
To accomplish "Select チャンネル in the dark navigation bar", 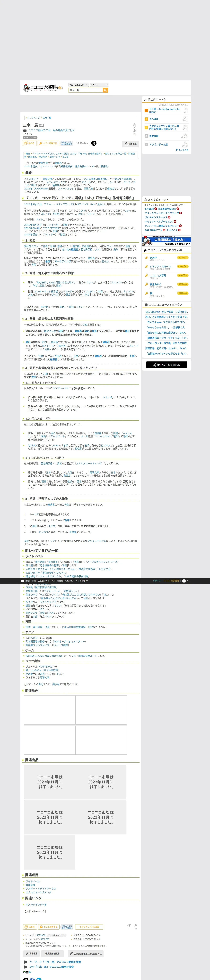I will pyautogui.click(x=50, y=581).
